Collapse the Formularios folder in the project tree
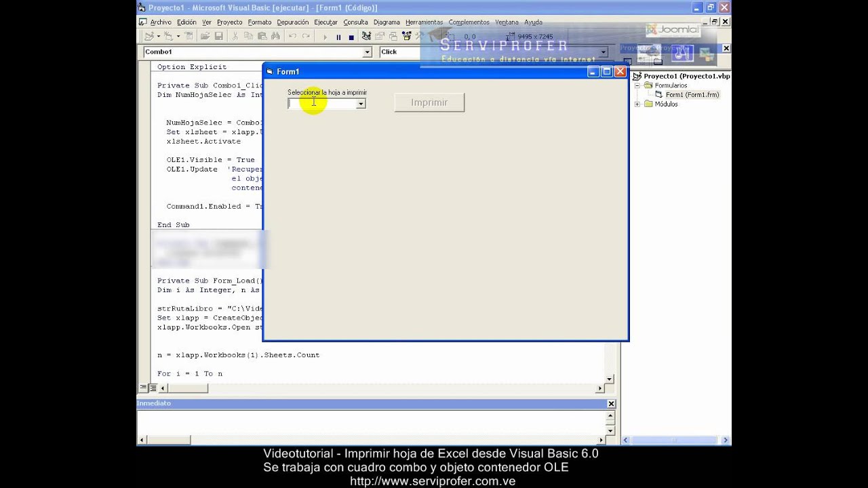 (x=637, y=86)
